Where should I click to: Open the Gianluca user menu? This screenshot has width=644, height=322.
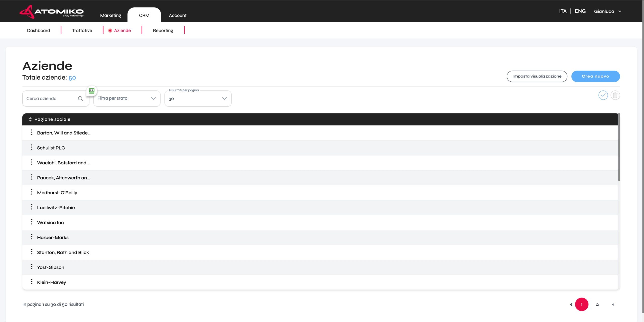tap(607, 11)
